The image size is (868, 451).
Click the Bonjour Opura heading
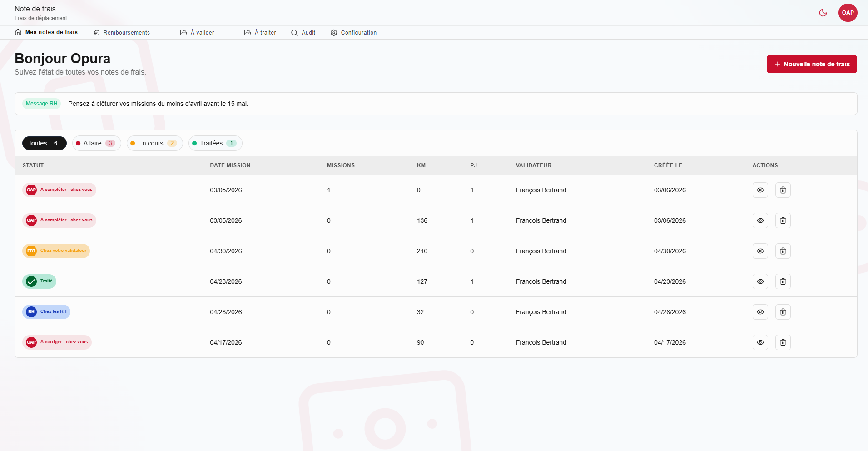[62, 59]
